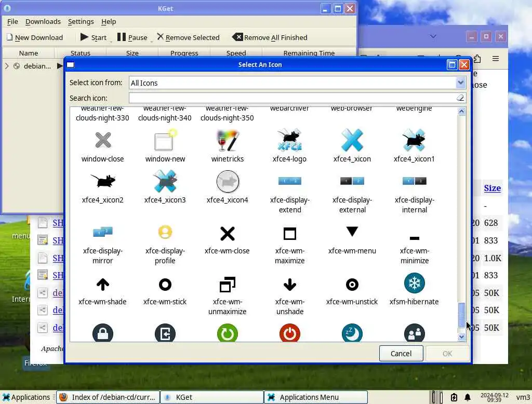Click New Download in KGet toolbar

coord(35,37)
